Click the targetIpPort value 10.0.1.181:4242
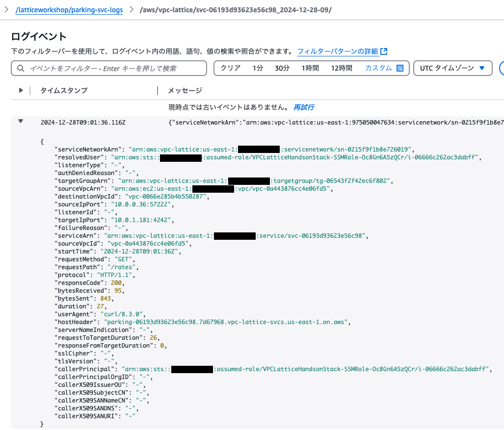The height and width of the screenshot is (430, 504). 141,220
